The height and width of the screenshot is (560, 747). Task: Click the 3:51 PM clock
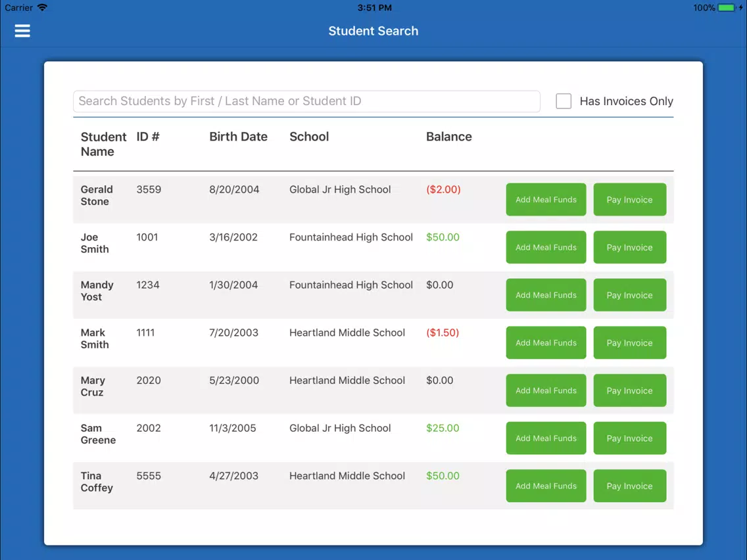click(x=374, y=8)
